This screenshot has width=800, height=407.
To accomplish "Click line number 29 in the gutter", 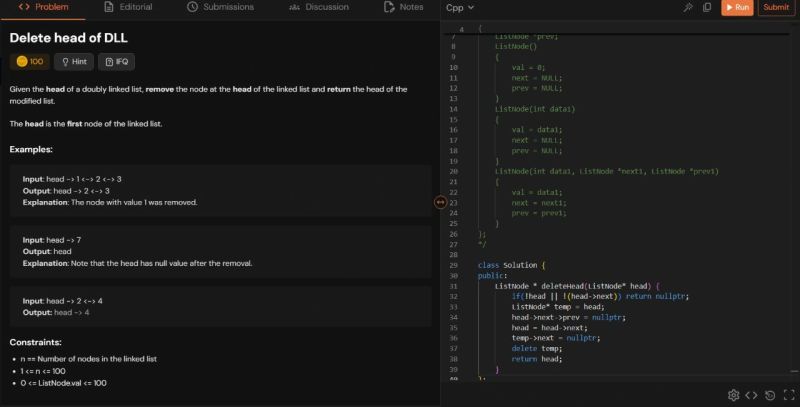I will [454, 265].
